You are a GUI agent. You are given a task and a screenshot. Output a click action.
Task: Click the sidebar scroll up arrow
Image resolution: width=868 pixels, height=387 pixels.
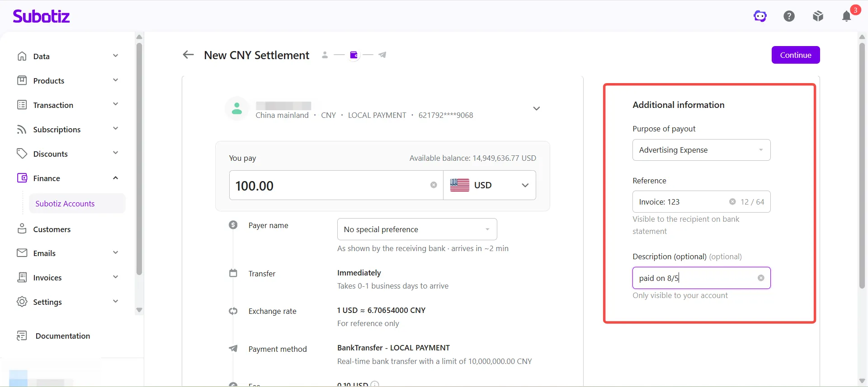point(139,37)
